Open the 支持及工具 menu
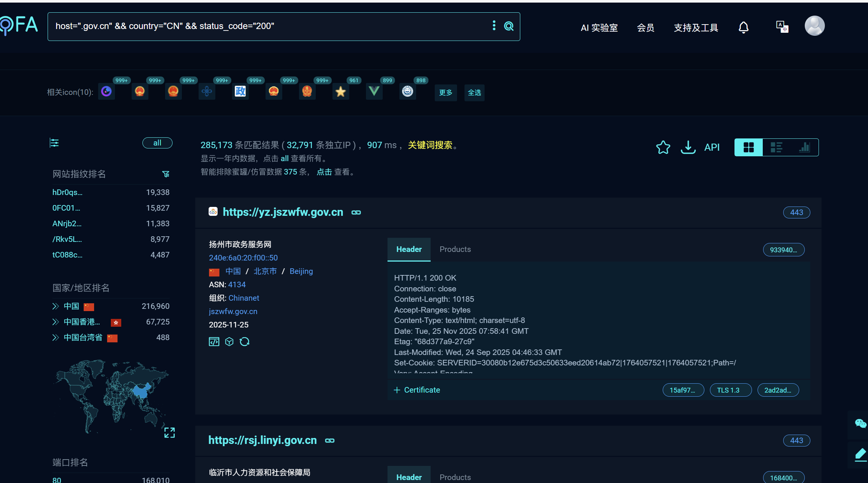The image size is (868, 483). click(x=695, y=28)
